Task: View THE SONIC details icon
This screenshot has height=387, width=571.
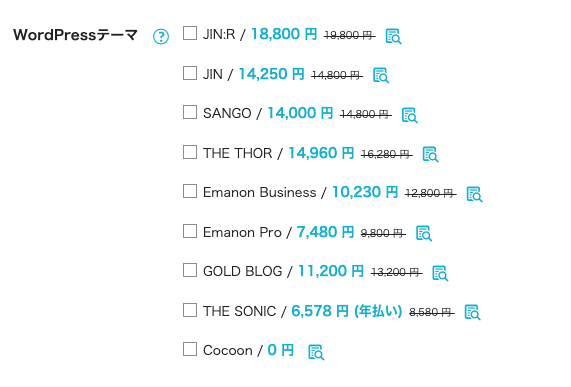Action: click(473, 312)
